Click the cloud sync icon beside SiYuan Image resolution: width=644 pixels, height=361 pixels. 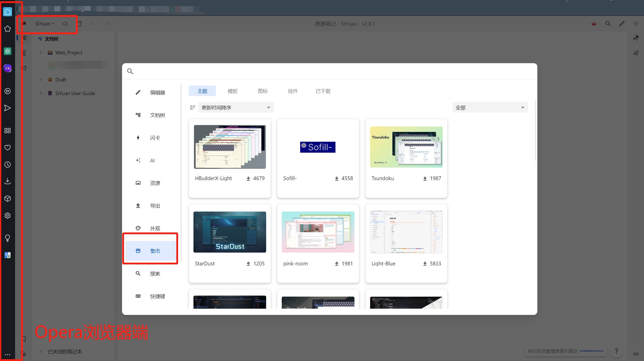[x=65, y=24]
